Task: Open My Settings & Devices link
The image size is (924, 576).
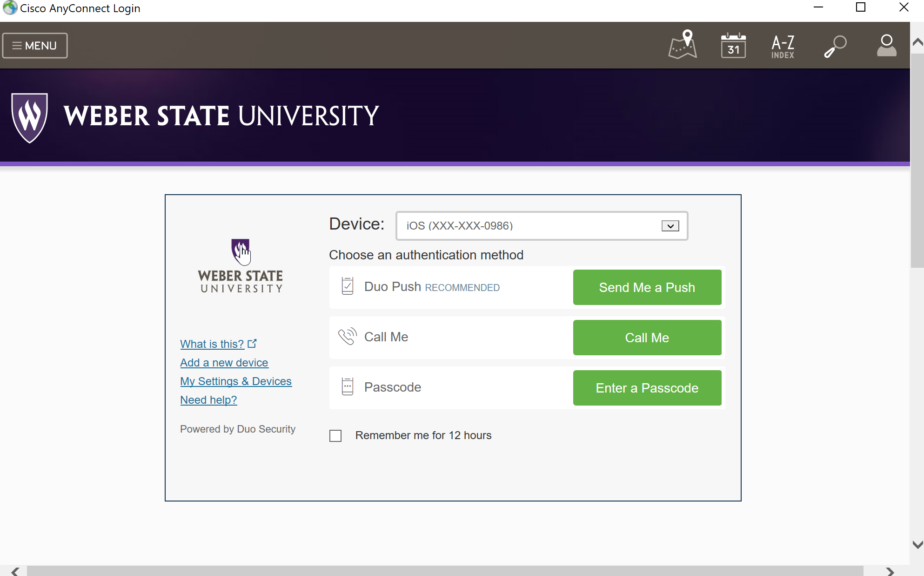Action: [235, 381]
